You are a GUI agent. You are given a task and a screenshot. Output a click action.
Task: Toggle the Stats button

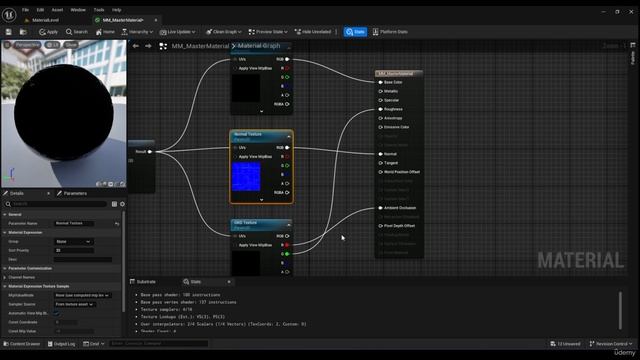pos(355,32)
